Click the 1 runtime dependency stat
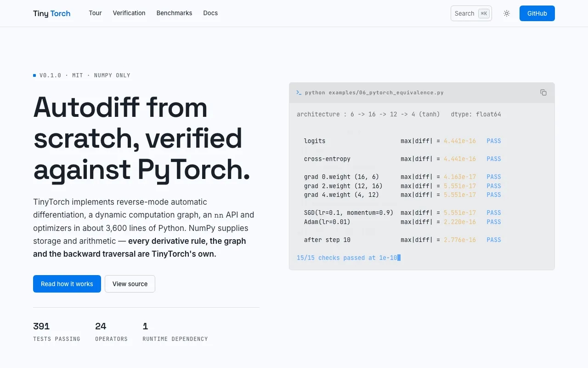Screen dimensions: 588x368 (x=175, y=332)
